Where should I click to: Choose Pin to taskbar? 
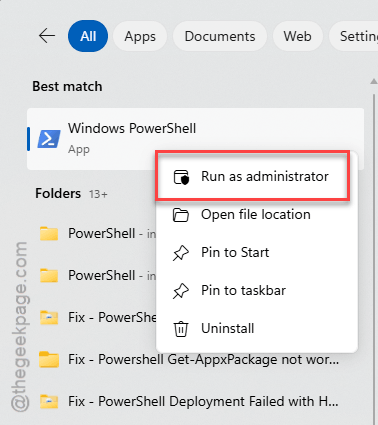[257, 291]
